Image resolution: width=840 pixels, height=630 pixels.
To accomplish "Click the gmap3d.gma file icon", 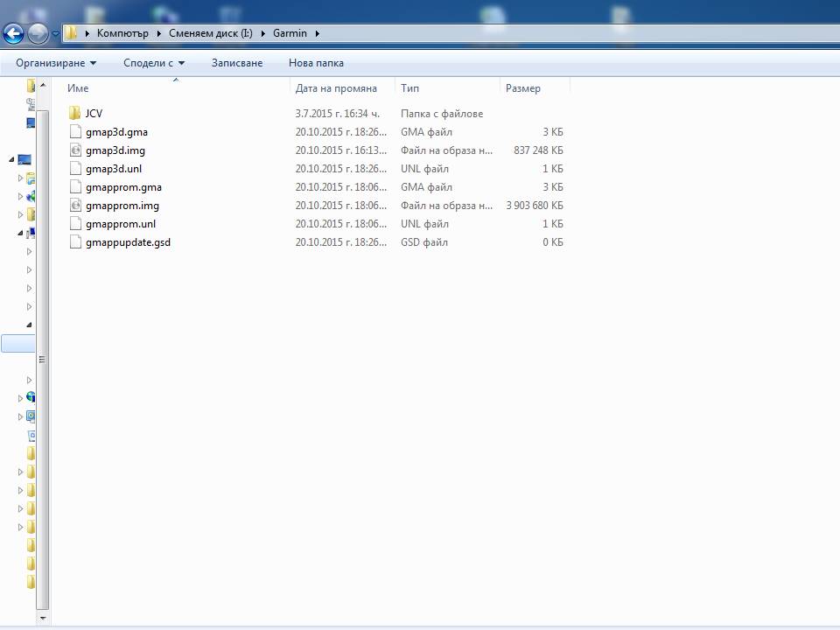I will coord(74,132).
